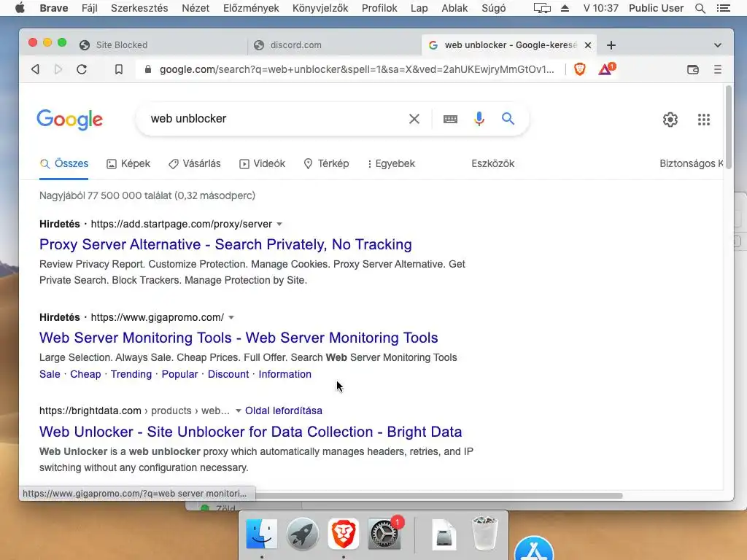
Task: Bookmark this page with the bookmark icon
Action: [119, 69]
